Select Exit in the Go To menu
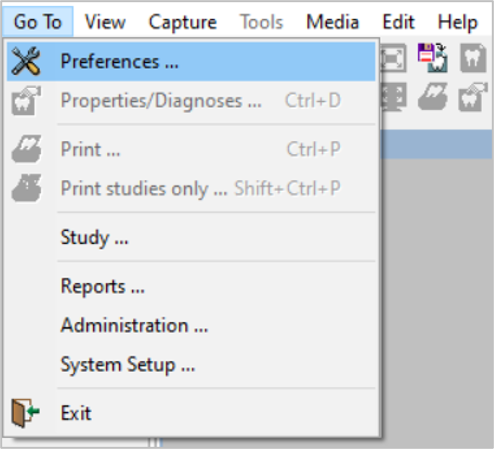The height and width of the screenshot is (449, 494). 191,413
